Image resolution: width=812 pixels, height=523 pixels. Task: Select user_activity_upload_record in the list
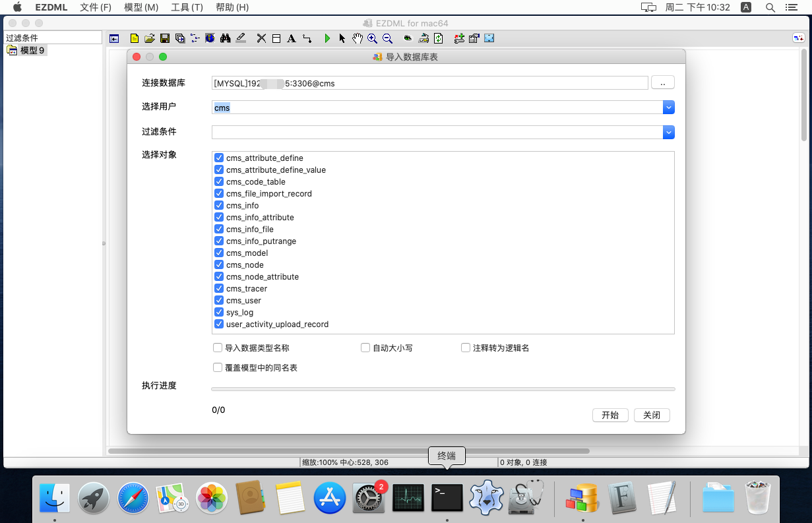click(277, 324)
